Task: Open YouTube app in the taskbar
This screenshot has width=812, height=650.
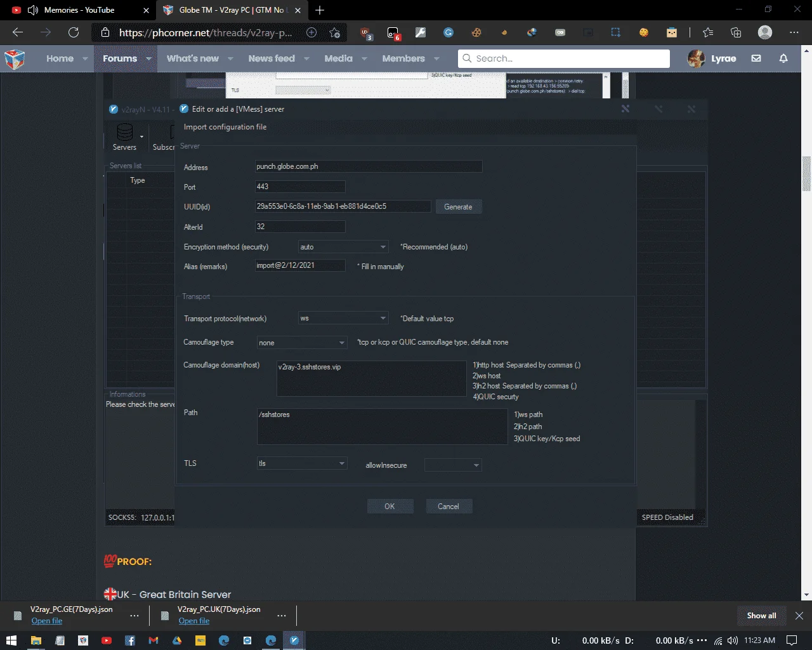Action: tap(107, 640)
